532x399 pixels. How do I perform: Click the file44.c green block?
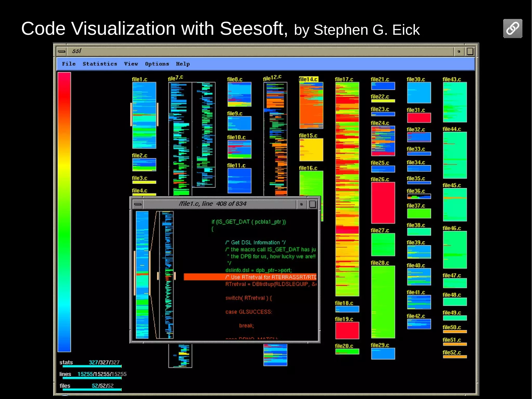point(455,155)
